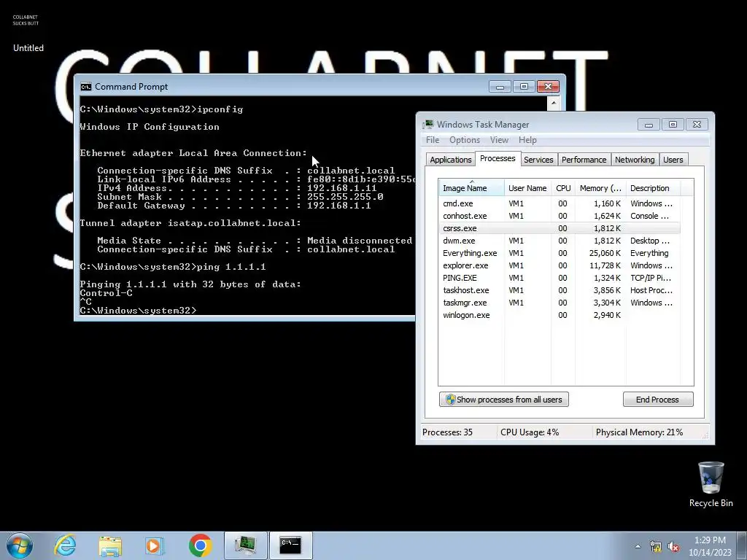
Task: Click 25,060 K memory value for Everything.exe
Action: tap(605, 253)
